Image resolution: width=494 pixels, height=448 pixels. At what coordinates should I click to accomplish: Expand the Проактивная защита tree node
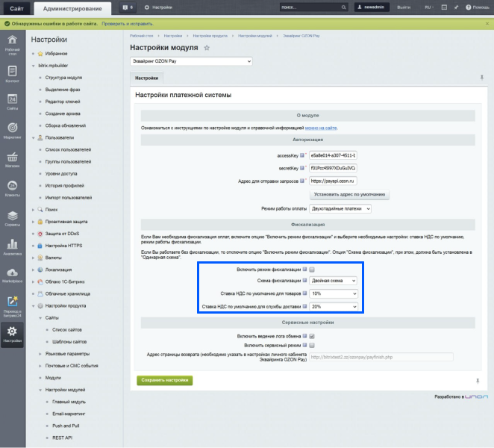[33, 222]
